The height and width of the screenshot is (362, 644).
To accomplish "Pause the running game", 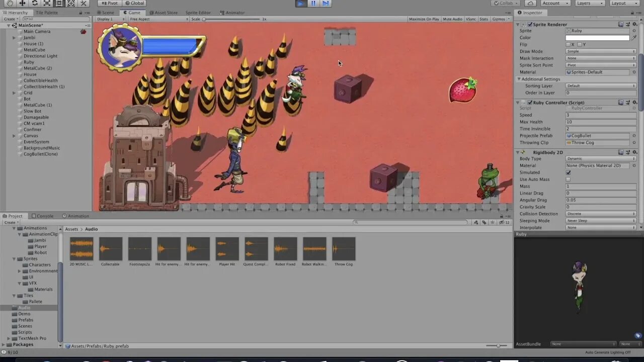I will pos(313,3).
